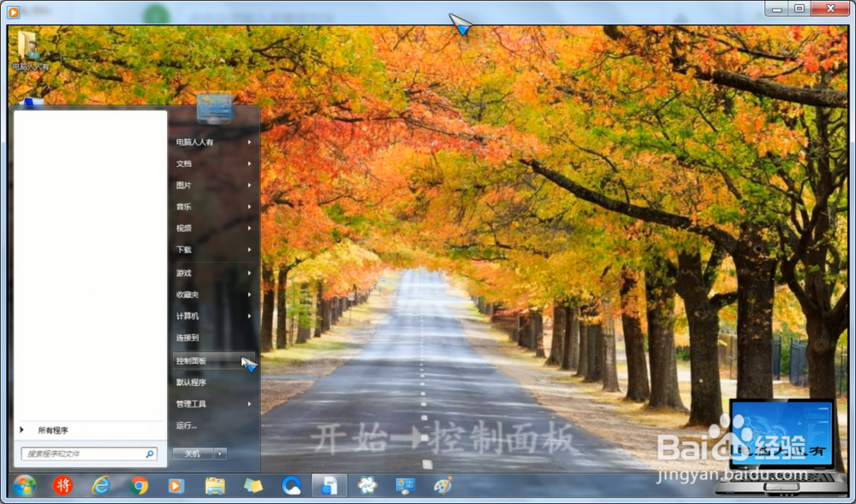This screenshot has height=504, width=856.
Task: Open 计算机 in the Start menu
Action: tap(214, 316)
